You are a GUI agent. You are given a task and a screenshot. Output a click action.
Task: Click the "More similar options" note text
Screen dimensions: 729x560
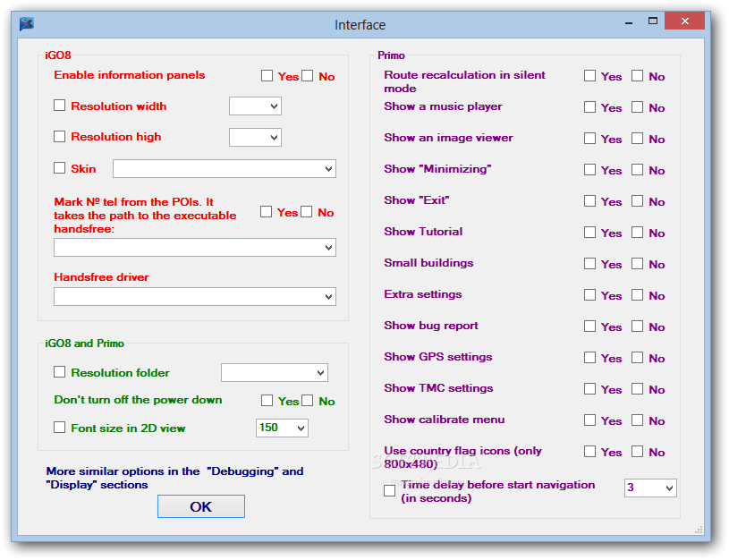174,478
